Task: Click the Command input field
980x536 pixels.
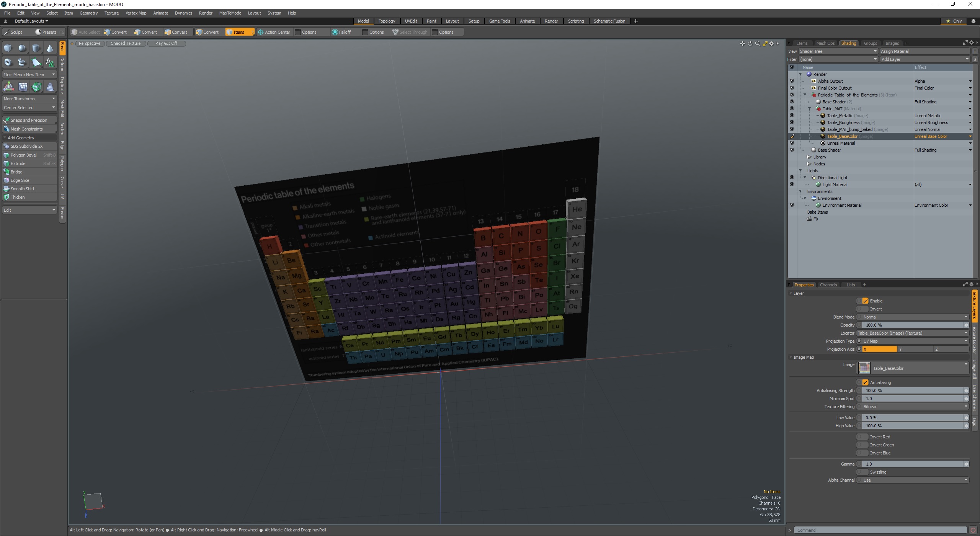Action: pos(880,530)
